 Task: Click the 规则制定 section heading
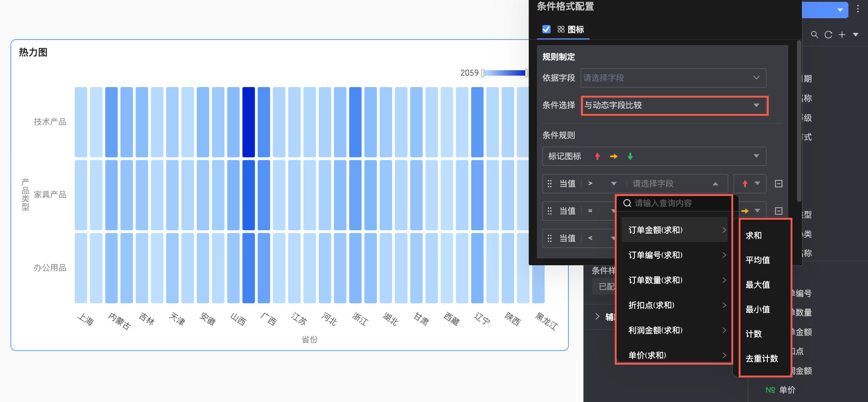[x=559, y=57]
